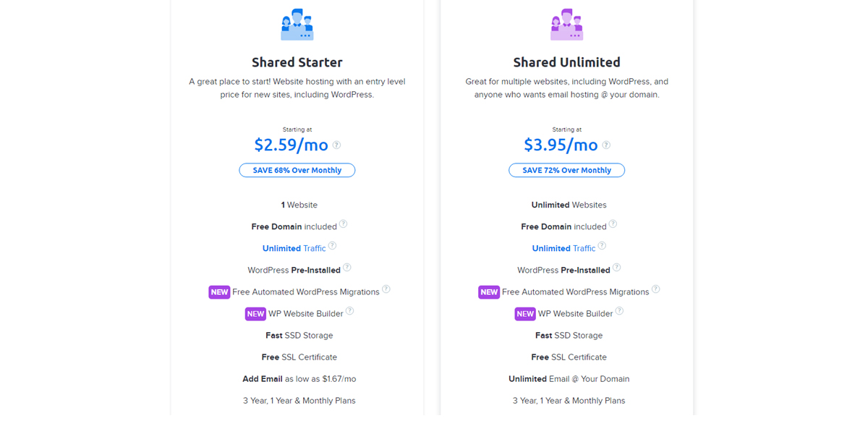This screenshot has width=868, height=434.
Task: Open Unlimited Traffic link in Shared Unlimited
Action: [563, 248]
